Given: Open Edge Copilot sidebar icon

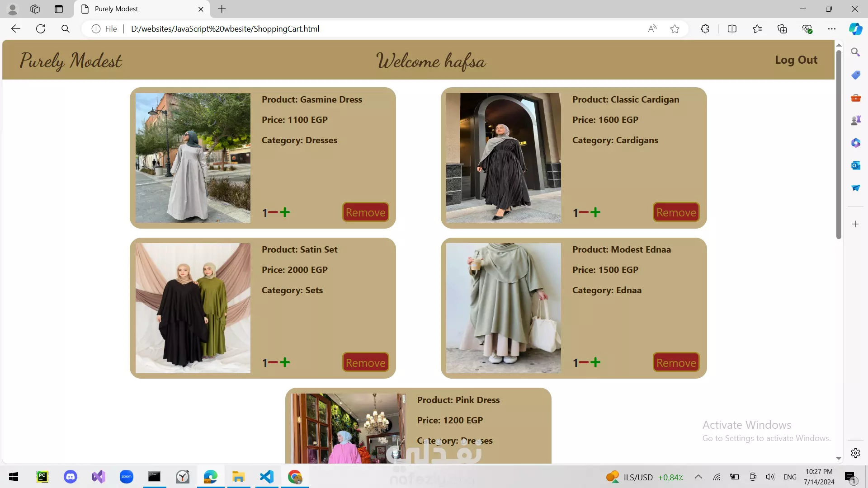Looking at the screenshot, I should coord(855,29).
